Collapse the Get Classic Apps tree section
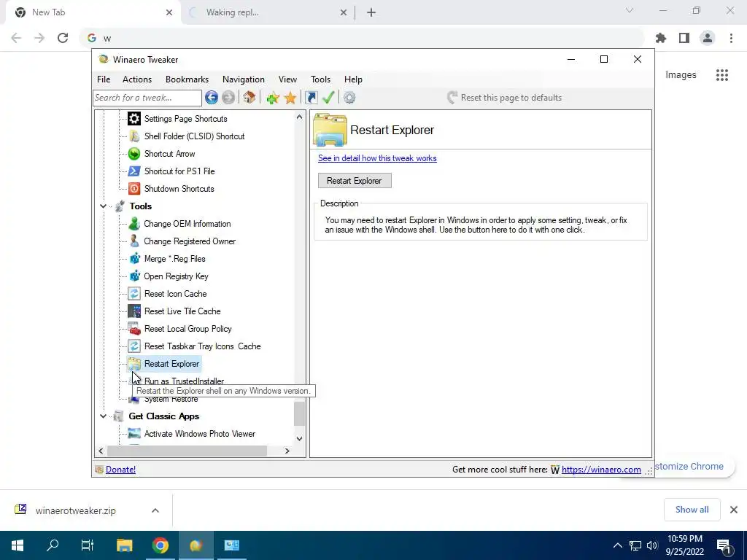Viewport: 747px width, 560px height. [103, 416]
